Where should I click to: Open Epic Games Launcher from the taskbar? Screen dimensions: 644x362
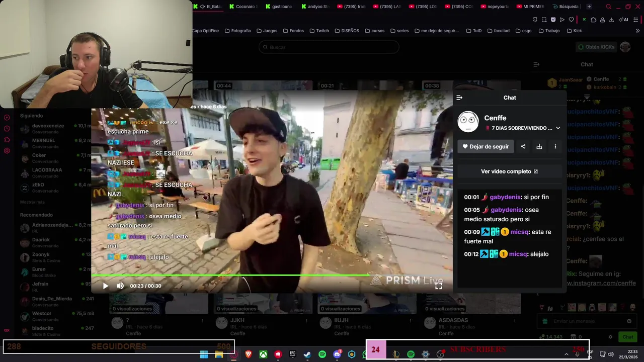293,354
